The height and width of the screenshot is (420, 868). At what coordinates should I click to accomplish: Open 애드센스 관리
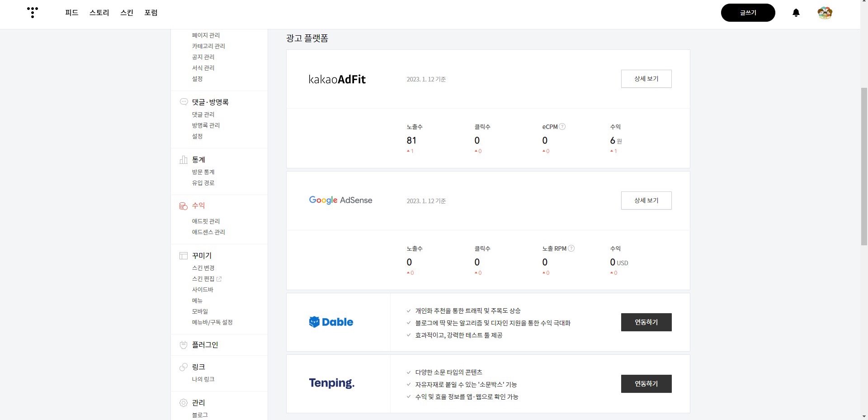[208, 232]
